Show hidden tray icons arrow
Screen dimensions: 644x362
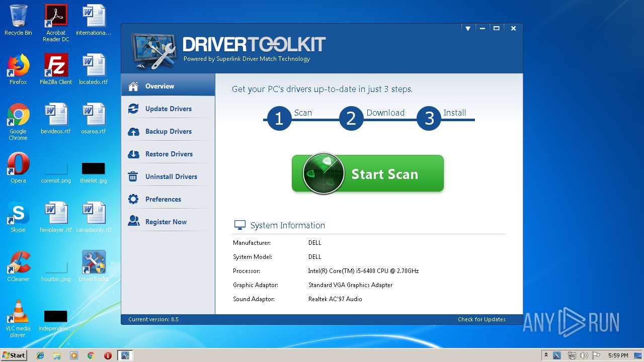546,355
